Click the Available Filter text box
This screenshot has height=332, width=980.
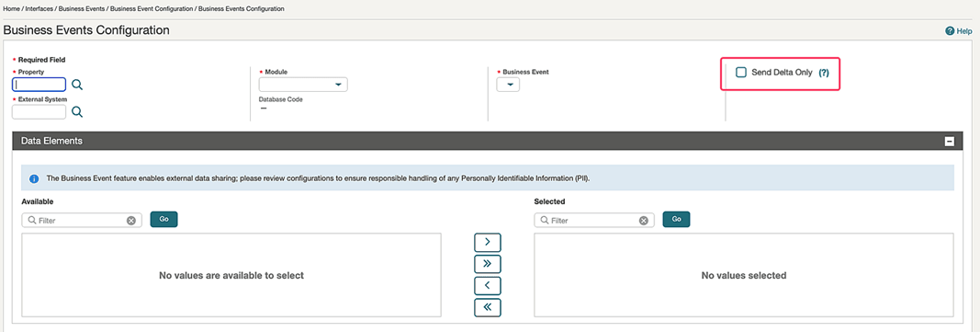tap(81, 220)
